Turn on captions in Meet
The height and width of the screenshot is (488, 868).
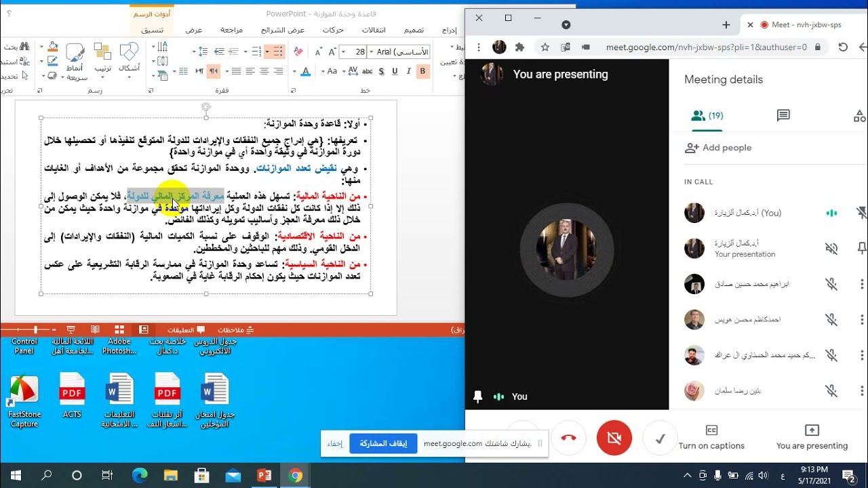(711, 437)
